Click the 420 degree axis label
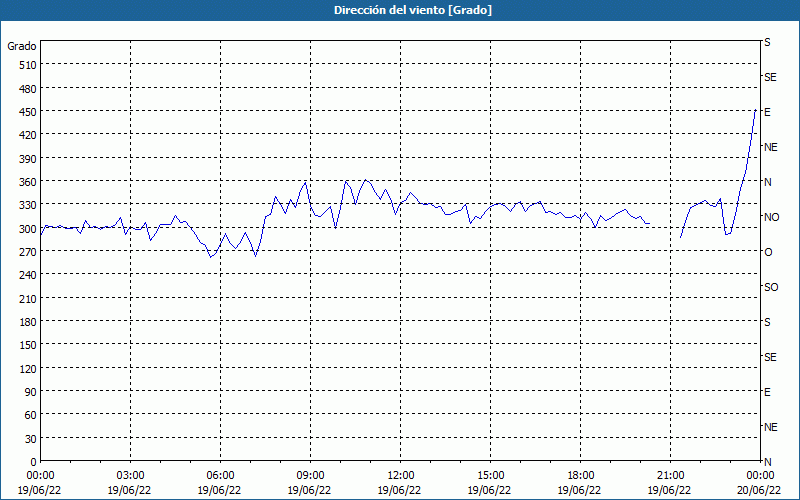 (28, 135)
